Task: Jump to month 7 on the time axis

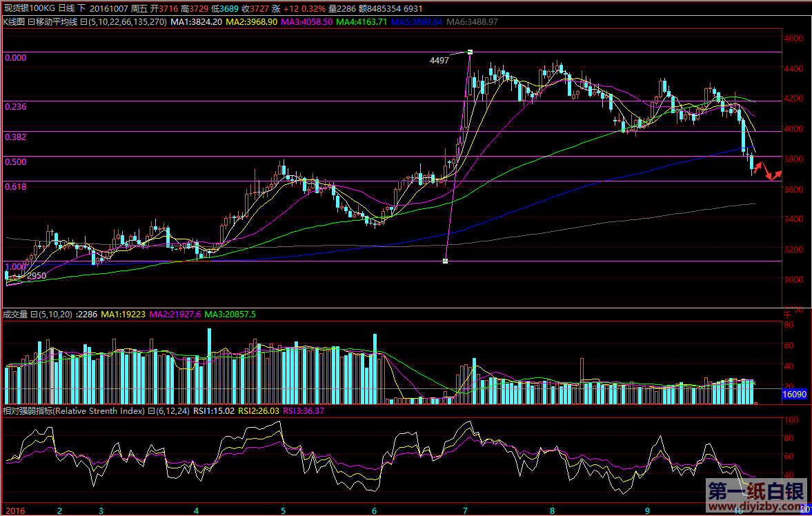Action: click(x=466, y=510)
